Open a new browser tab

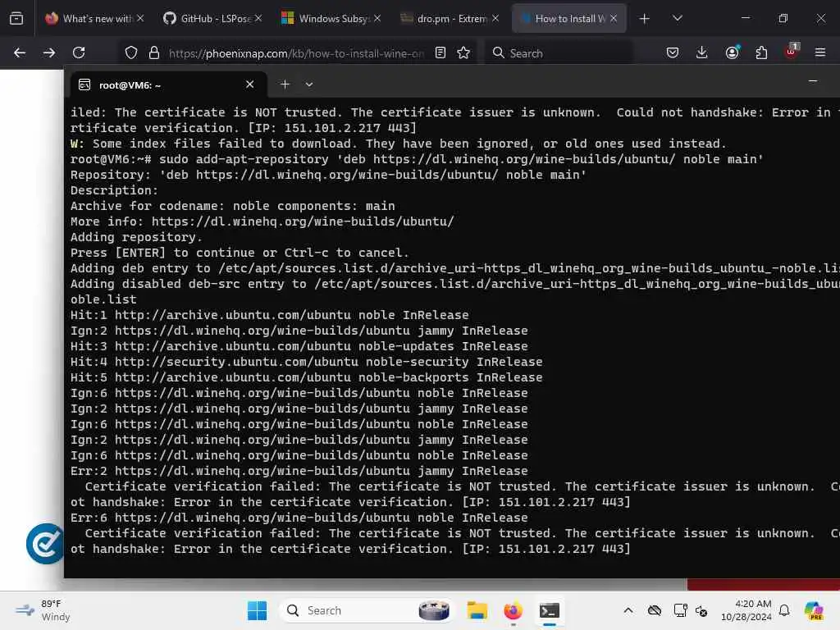(645, 19)
